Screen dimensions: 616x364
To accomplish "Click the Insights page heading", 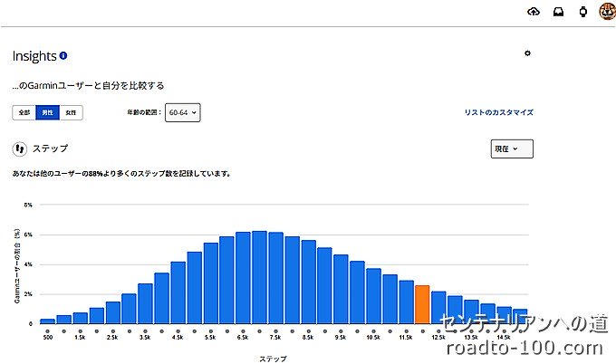I will point(34,55).
